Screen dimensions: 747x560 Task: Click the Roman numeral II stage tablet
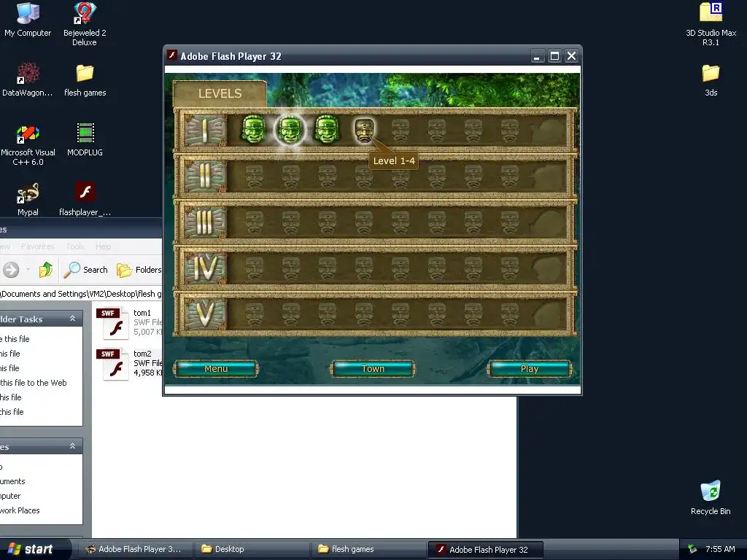click(204, 176)
